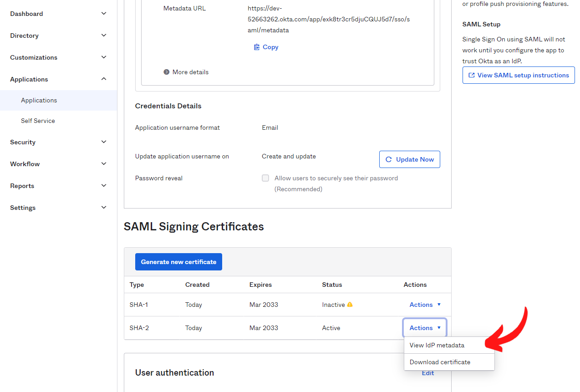Click external link icon on SAML setup button
580x392 pixels.
pos(472,75)
